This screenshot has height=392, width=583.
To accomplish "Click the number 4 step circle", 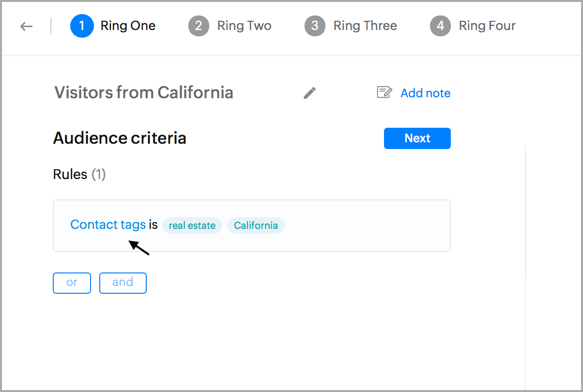I will click(x=440, y=26).
